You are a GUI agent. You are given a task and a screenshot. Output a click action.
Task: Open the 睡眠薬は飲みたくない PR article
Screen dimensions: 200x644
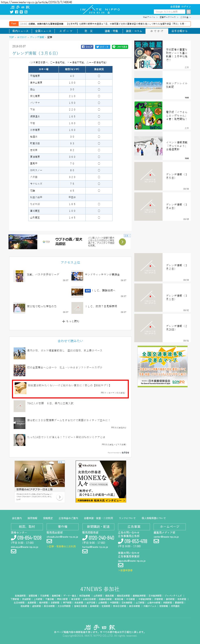click(x=70, y=389)
